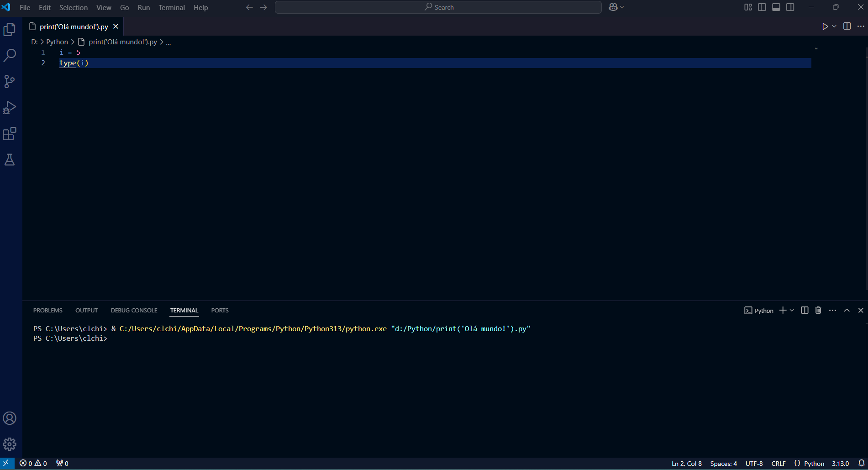Screen dimensions: 868x470
Task: Toggle Primary Side Bar visibility
Action: 762,7
